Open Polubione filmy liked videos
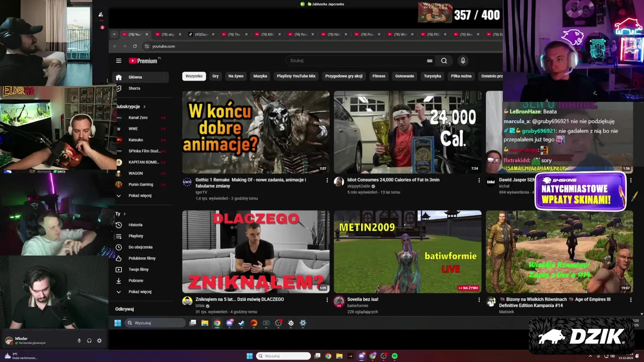 pyautogui.click(x=141, y=258)
